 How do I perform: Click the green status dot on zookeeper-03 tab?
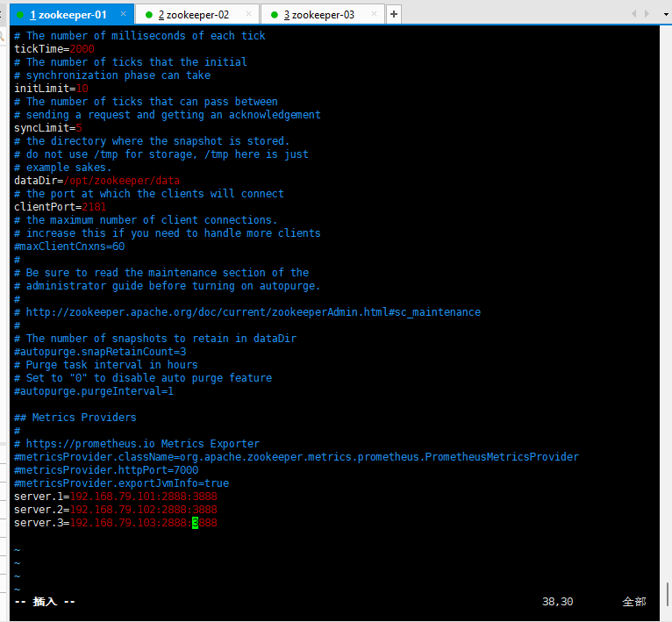[275, 15]
